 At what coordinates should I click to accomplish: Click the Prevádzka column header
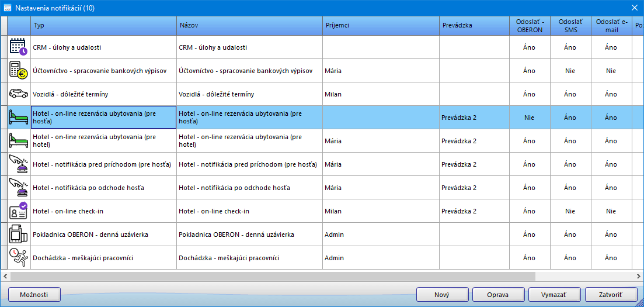[474, 26]
